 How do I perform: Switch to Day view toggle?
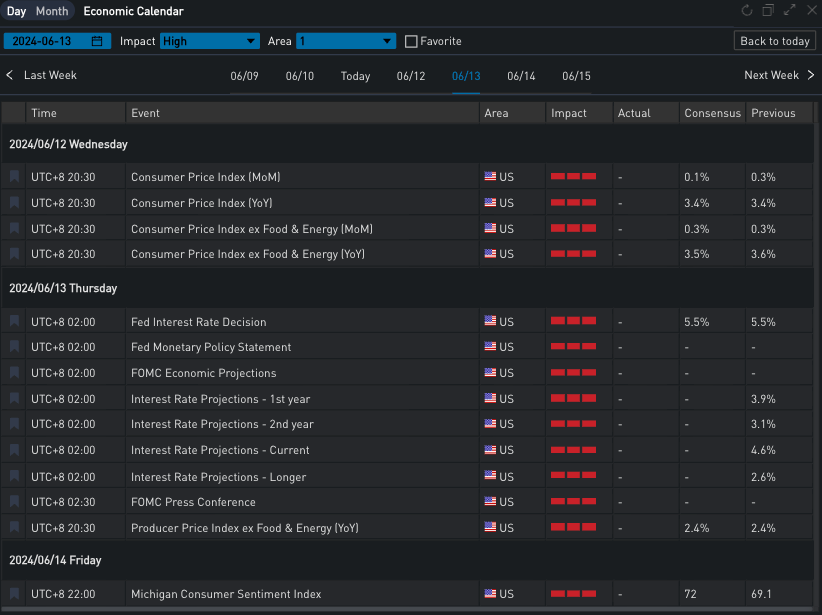(17, 11)
